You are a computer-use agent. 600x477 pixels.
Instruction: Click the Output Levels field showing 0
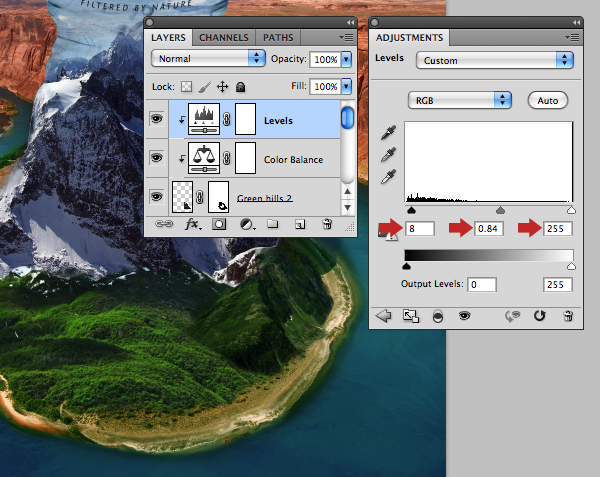(482, 285)
